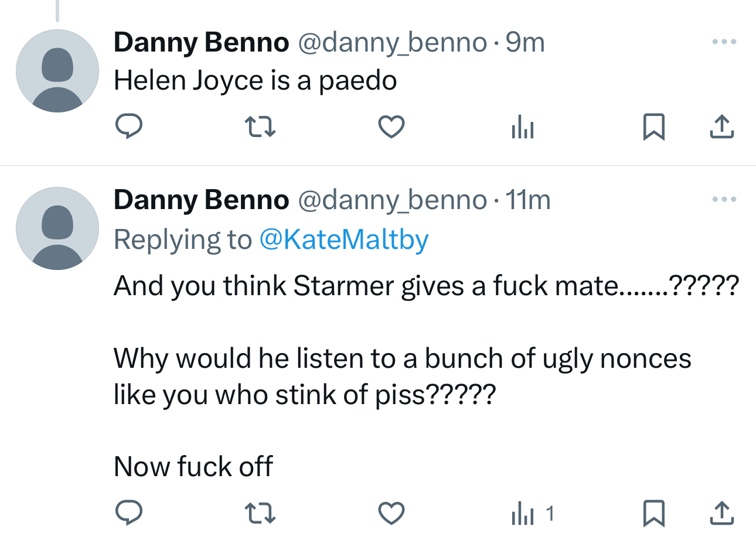View analytics showing 1 view

(x=530, y=514)
